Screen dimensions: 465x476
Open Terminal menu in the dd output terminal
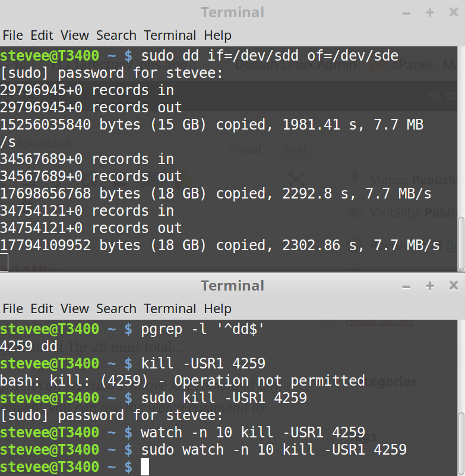pyautogui.click(x=170, y=35)
